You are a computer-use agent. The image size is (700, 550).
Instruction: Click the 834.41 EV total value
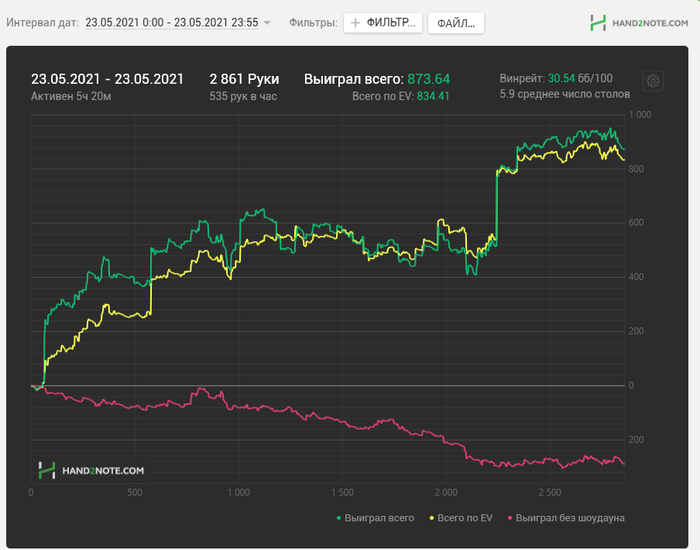pyautogui.click(x=433, y=96)
